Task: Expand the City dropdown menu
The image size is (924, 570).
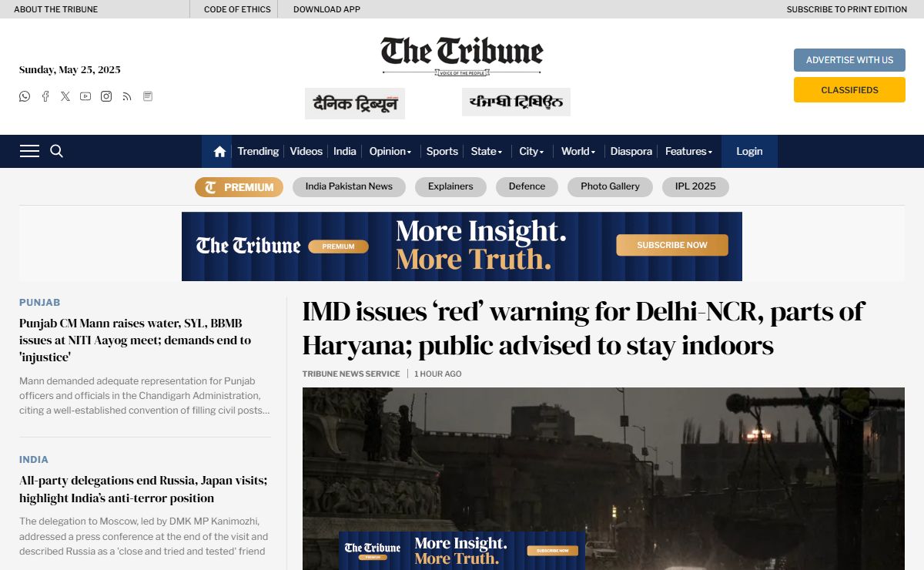Action: (x=531, y=151)
